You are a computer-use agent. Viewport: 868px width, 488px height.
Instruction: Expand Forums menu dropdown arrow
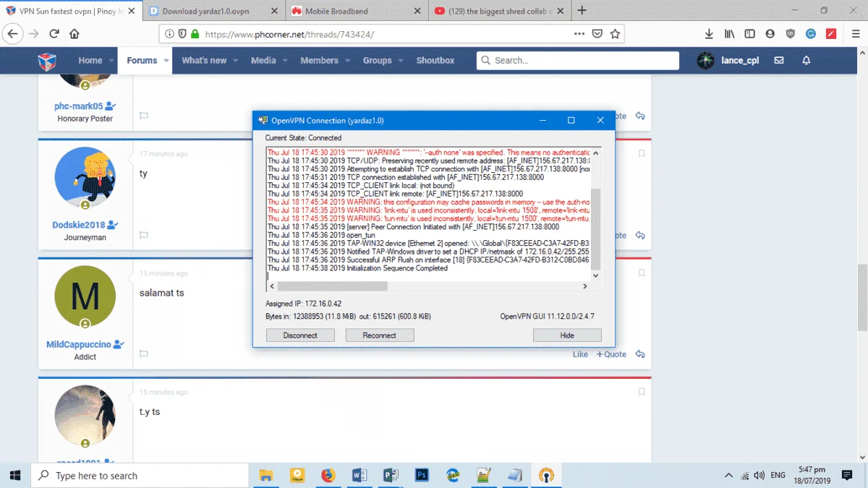[166, 61]
